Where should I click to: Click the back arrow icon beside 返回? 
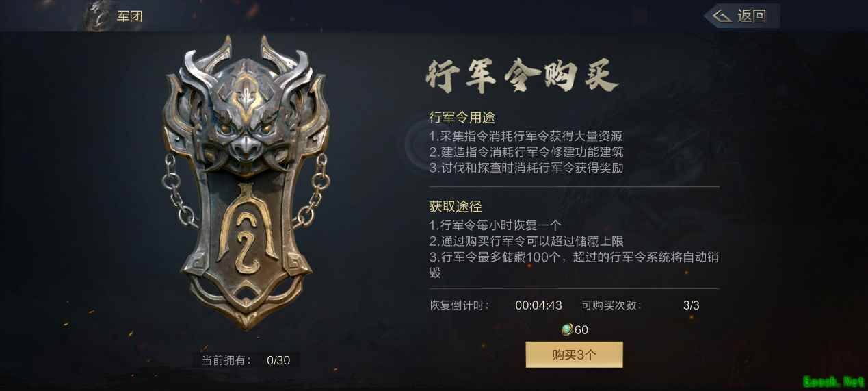point(722,16)
